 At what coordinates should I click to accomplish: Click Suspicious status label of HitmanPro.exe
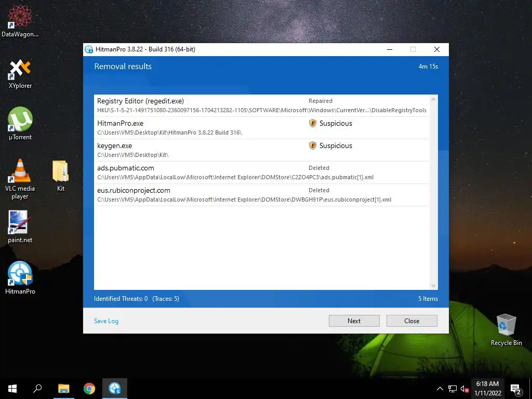coord(336,123)
